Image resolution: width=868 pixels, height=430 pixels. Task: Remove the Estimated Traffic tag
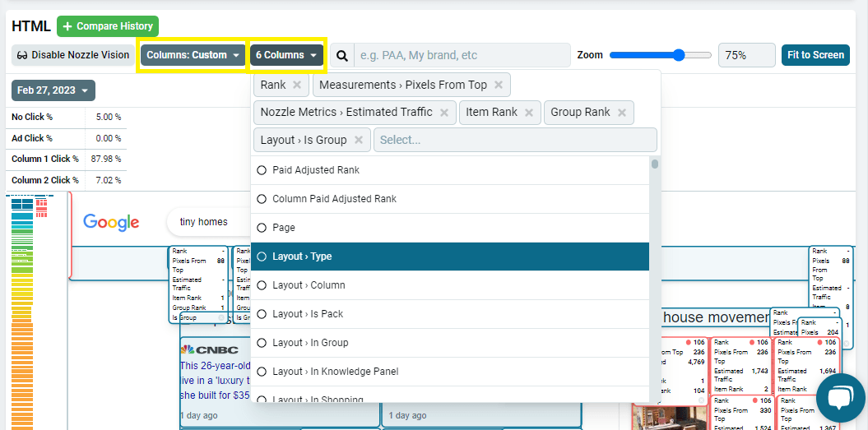point(444,113)
